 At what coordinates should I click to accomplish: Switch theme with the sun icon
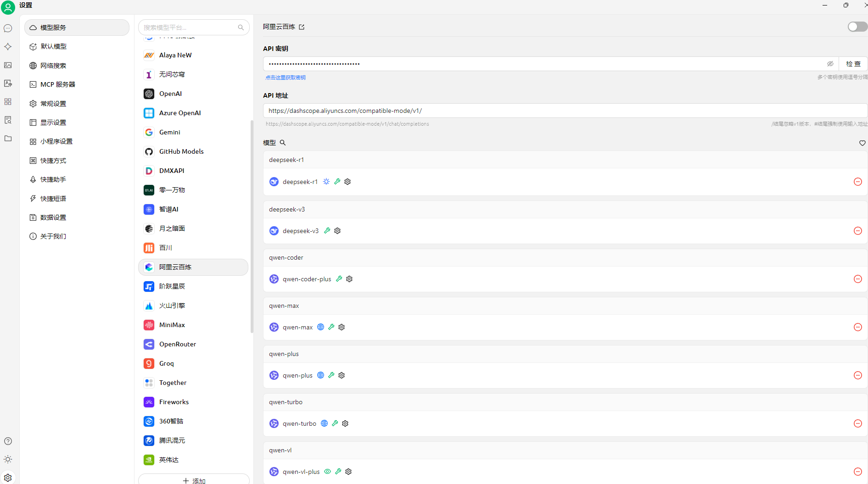tap(8, 459)
